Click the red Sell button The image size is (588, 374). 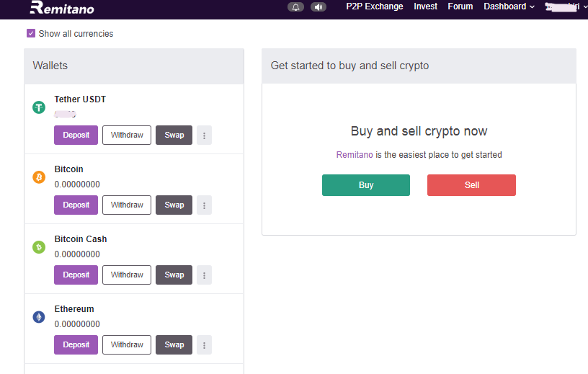[471, 185]
